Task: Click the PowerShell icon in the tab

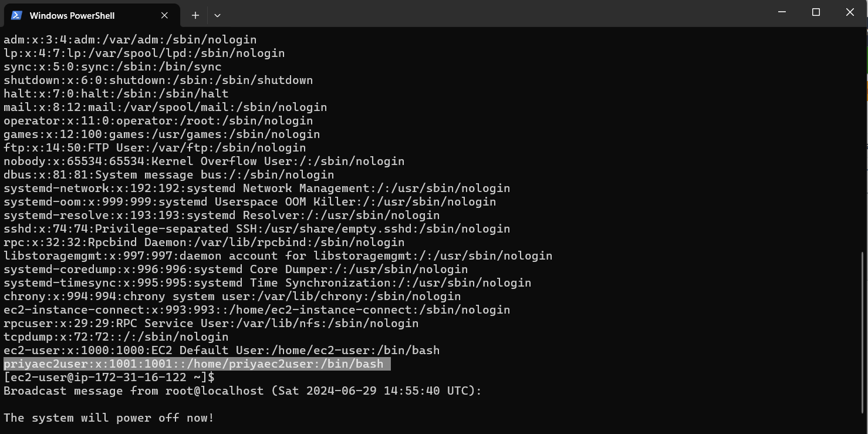Action: pos(16,15)
